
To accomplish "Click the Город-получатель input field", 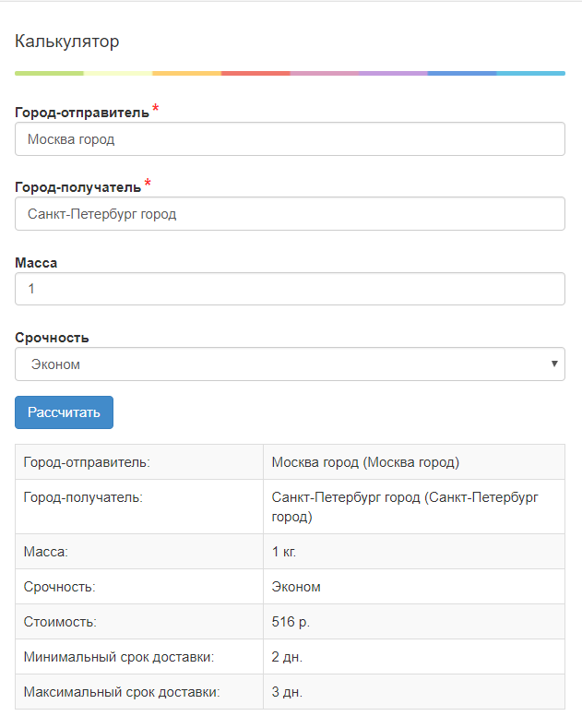I will 290,213.
